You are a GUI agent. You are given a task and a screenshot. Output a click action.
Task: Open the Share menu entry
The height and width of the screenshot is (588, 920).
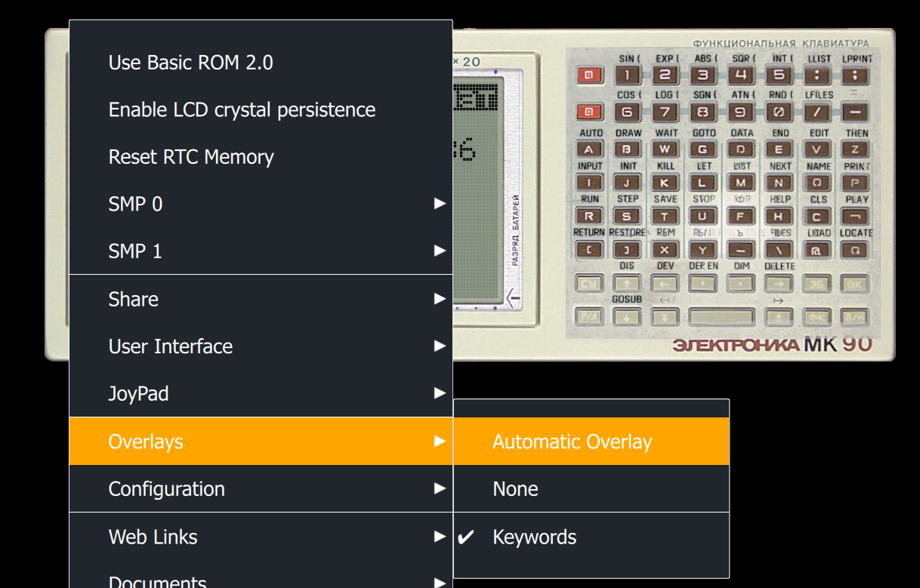[261, 300]
